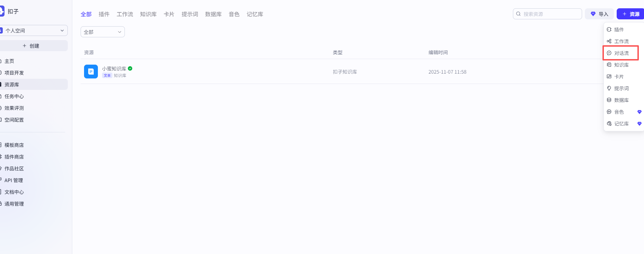Viewport: 644px width, 254px height.
Task: Click the 知识库 icon in the resource menu
Action: [609, 65]
